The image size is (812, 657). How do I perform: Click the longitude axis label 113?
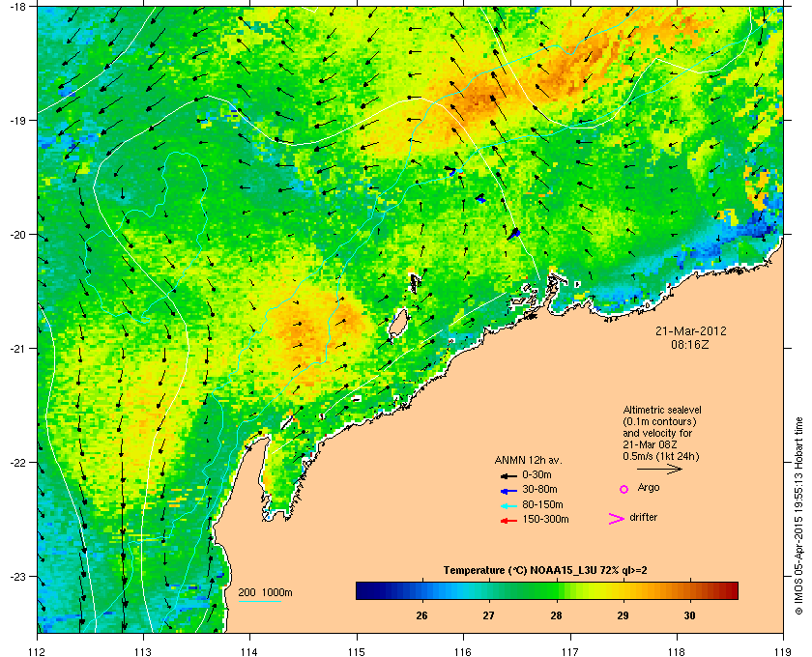tap(143, 652)
